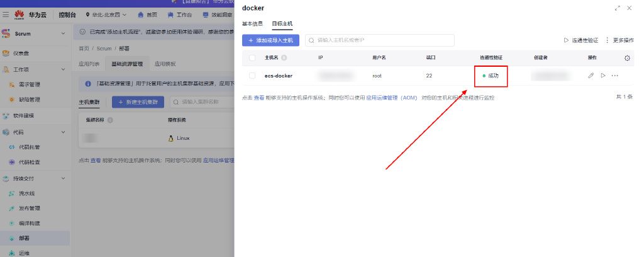Click the info icon beside 集群名称 header

coord(110,120)
